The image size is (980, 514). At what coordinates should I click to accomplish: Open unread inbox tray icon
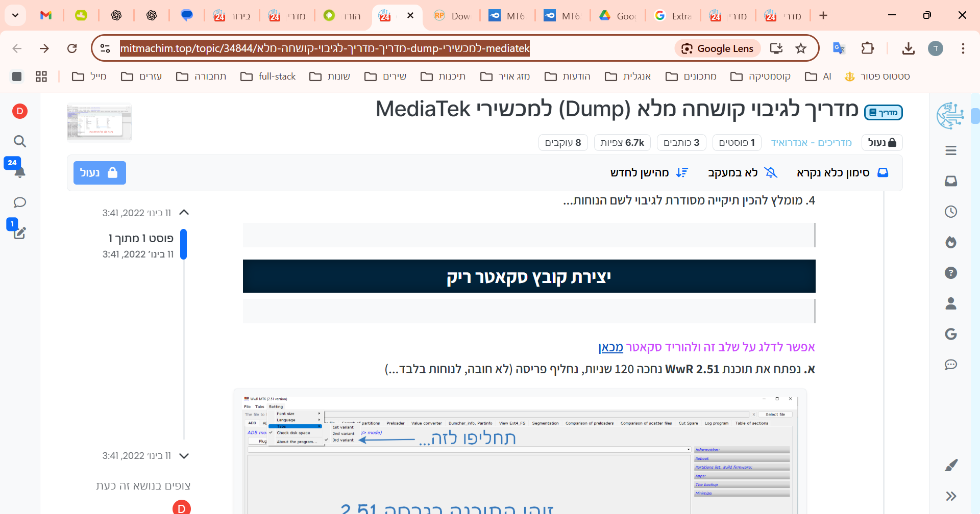pos(951,181)
